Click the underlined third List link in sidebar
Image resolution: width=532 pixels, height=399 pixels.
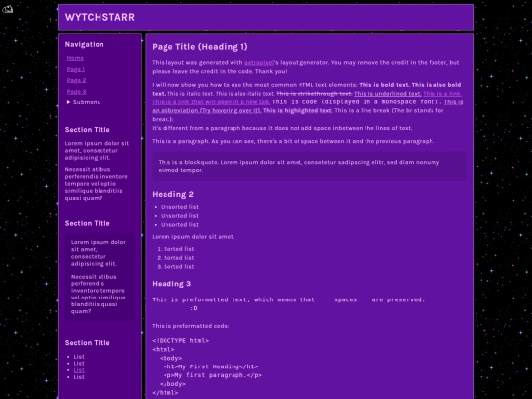click(79, 370)
